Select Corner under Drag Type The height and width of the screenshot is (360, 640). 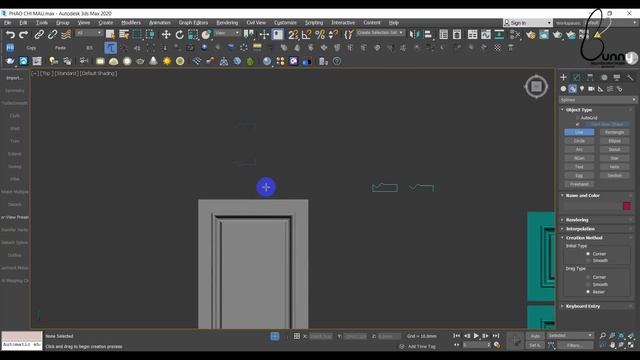588,277
